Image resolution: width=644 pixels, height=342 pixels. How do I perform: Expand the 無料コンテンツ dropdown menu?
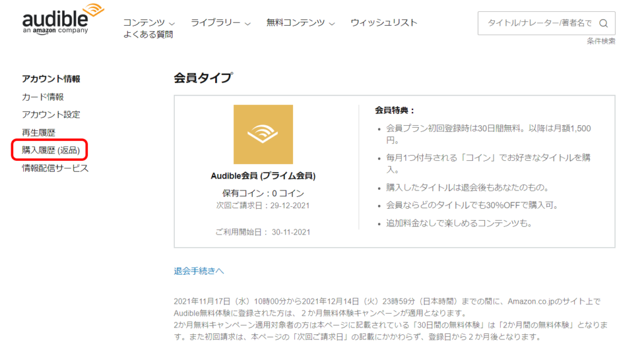(x=301, y=23)
